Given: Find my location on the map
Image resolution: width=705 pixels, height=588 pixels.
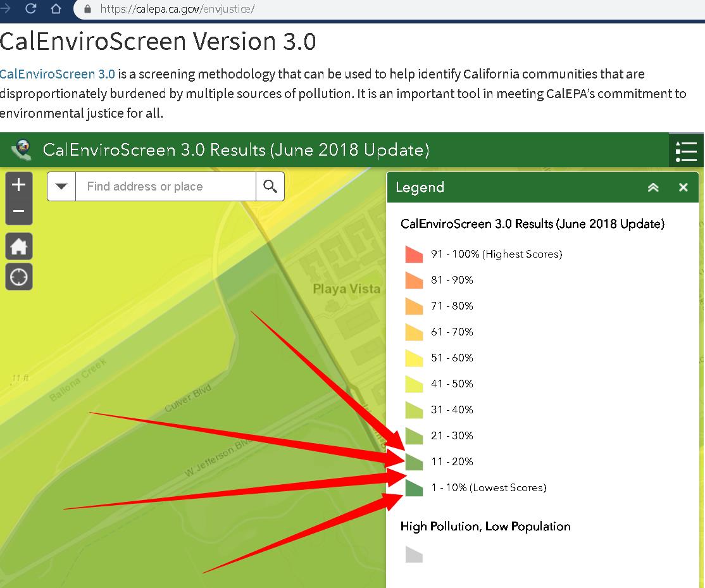Looking at the screenshot, I should [x=19, y=277].
